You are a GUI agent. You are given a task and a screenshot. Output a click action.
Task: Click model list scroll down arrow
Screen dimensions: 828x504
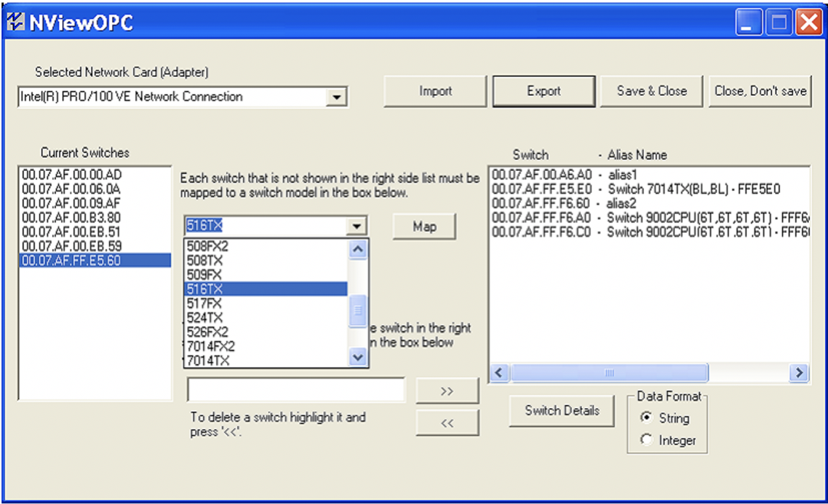(x=358, y=357)
